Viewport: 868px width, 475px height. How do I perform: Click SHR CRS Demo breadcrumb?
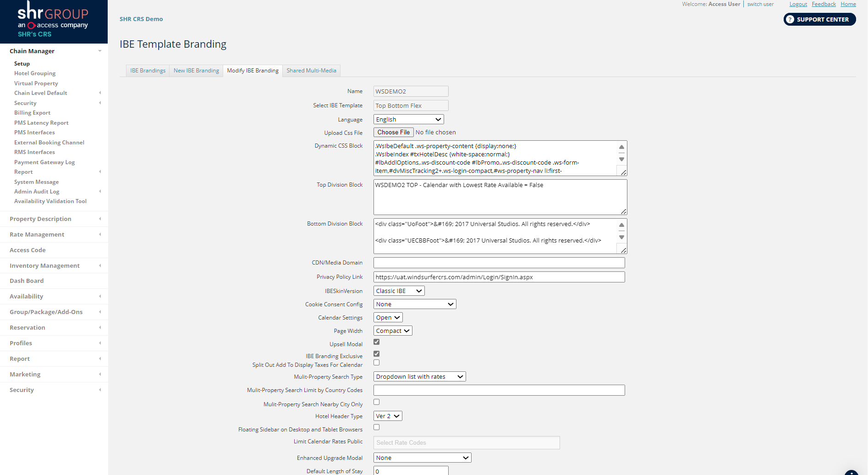tap(141, 19)
